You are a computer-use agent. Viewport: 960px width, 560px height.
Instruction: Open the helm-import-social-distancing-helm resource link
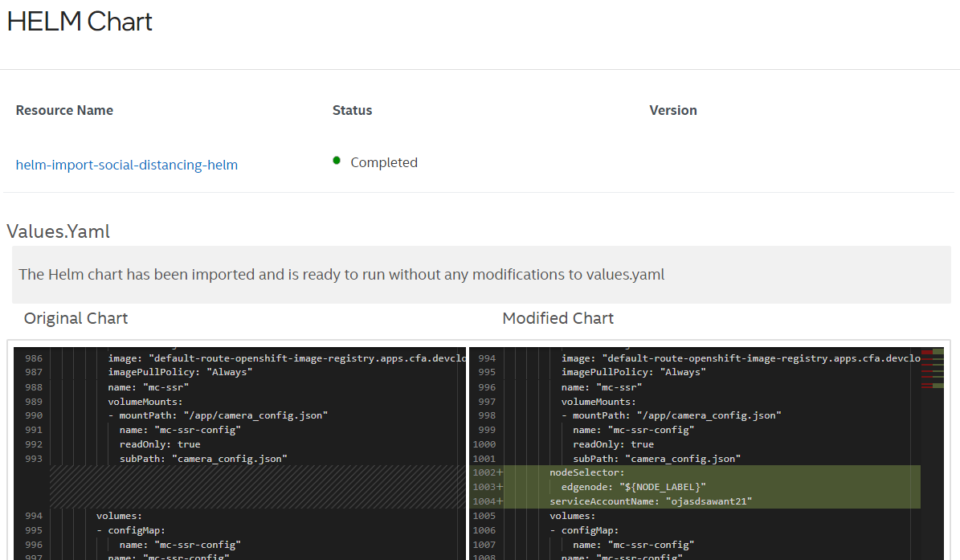[x=127, y=166]
